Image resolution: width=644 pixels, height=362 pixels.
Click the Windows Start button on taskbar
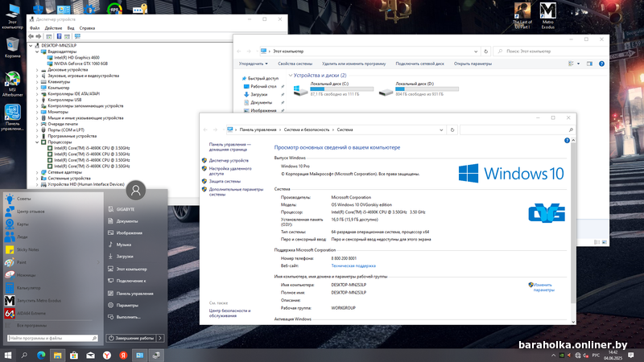pyautogui.click(x=8, y=356)
